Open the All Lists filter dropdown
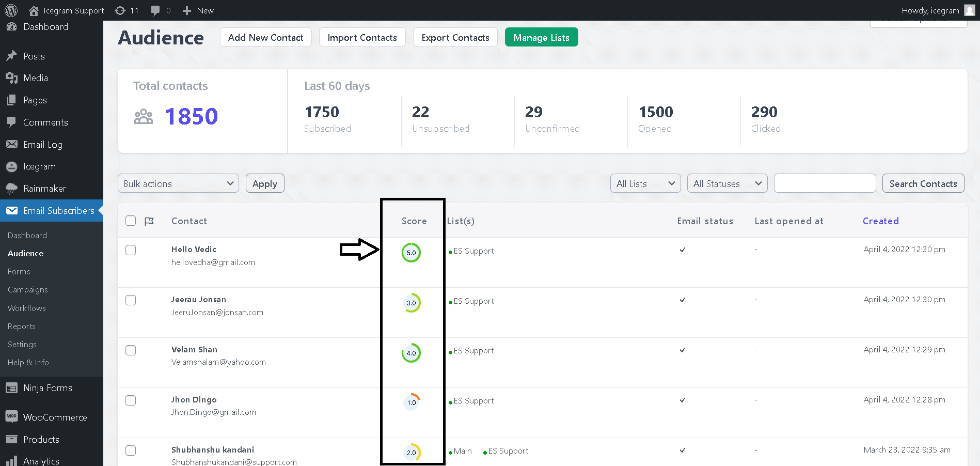 click(x=645, y=183)
